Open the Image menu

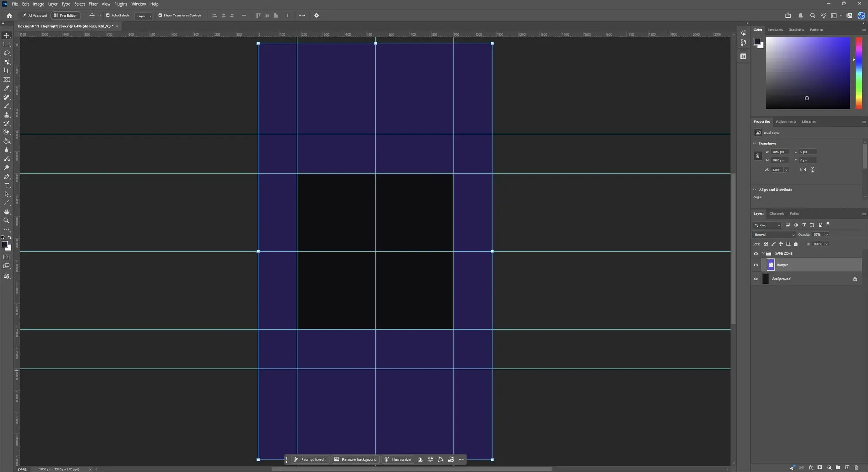(38, 4)
